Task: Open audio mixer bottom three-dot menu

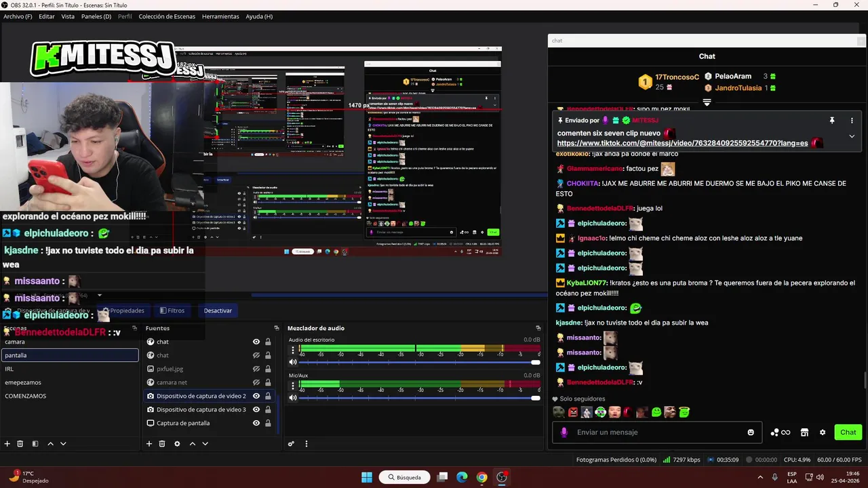Action: click(x=306, y=444)
